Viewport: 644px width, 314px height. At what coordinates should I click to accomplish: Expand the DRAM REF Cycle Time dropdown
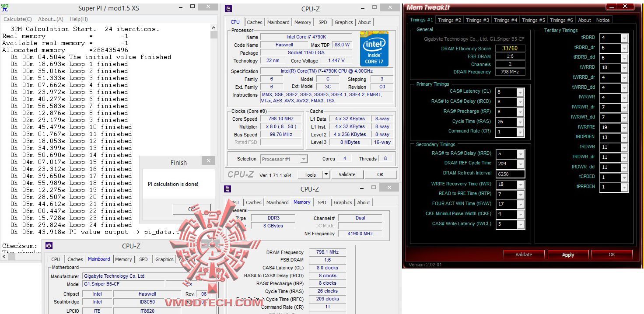[x=520, y=164]
